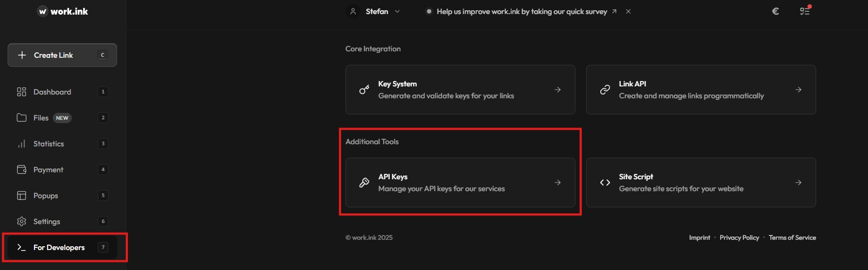
Task: Open the checklist notifications icon
Action: [805, 11]
